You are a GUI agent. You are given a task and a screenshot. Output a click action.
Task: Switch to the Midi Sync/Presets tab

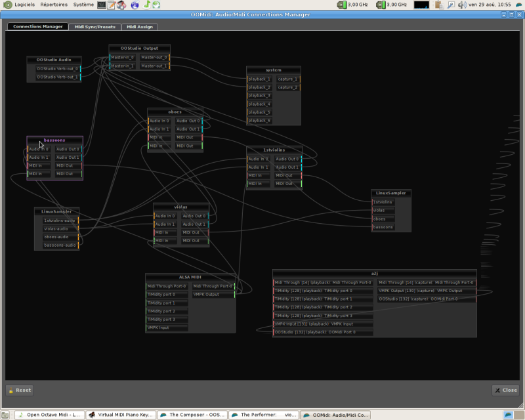[94, 27]
